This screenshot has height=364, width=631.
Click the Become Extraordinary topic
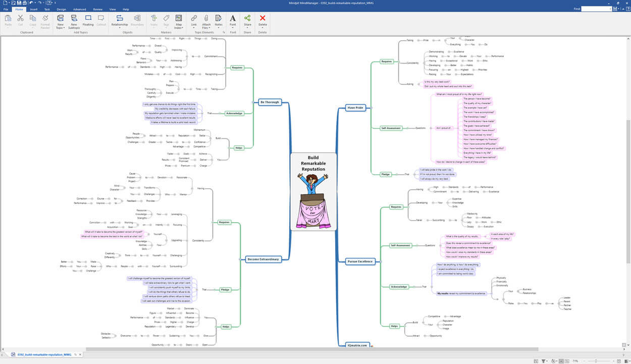tap(262, 259)
